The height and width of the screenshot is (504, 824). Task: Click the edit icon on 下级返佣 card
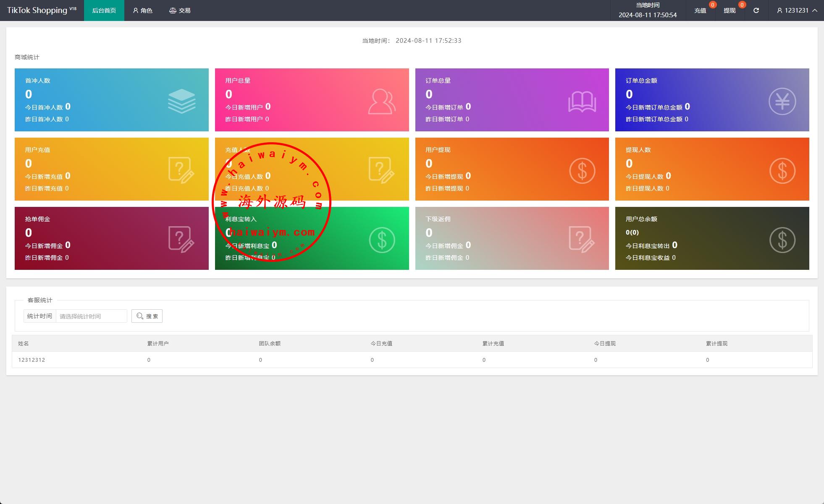pyautogui.click(x=581, y=239)
